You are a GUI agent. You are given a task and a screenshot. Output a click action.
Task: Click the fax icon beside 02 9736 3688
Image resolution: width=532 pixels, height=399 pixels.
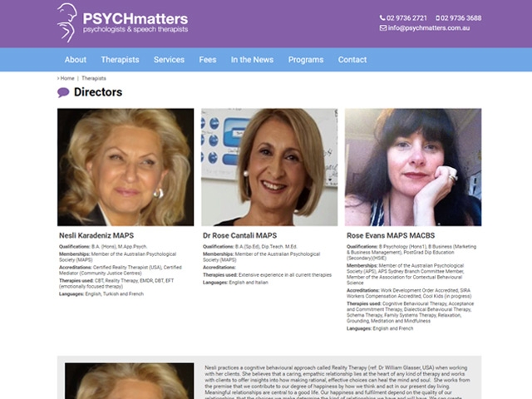(438, 18)
